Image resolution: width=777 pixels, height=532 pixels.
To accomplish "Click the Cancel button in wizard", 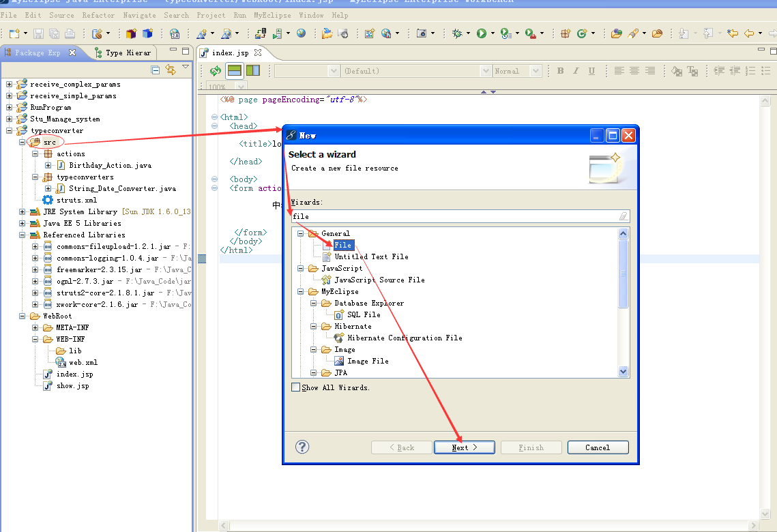I will pos(598,447).
